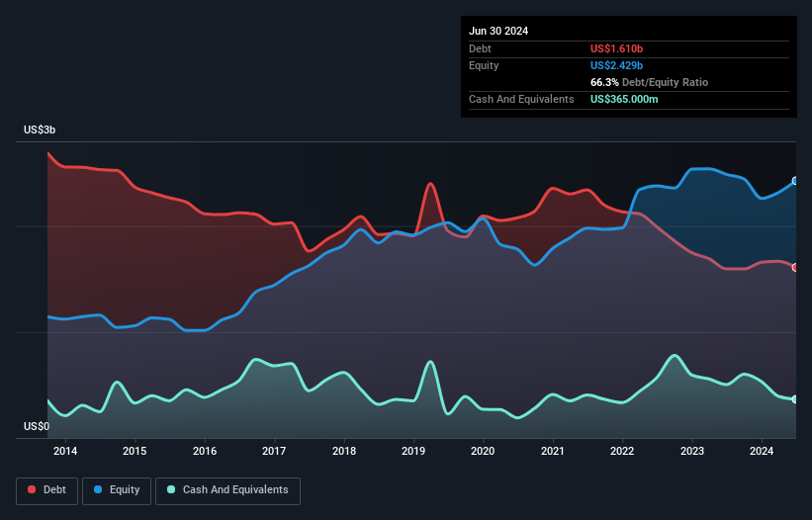
Task: Click the debt spike peak in 2019
Action: click(x=430, y=184)
